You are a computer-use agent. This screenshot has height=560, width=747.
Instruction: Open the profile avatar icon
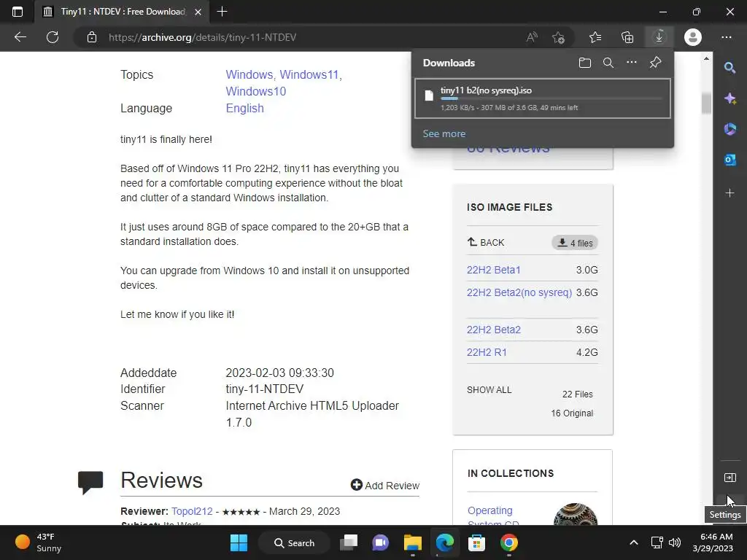[x=693, y=37]
